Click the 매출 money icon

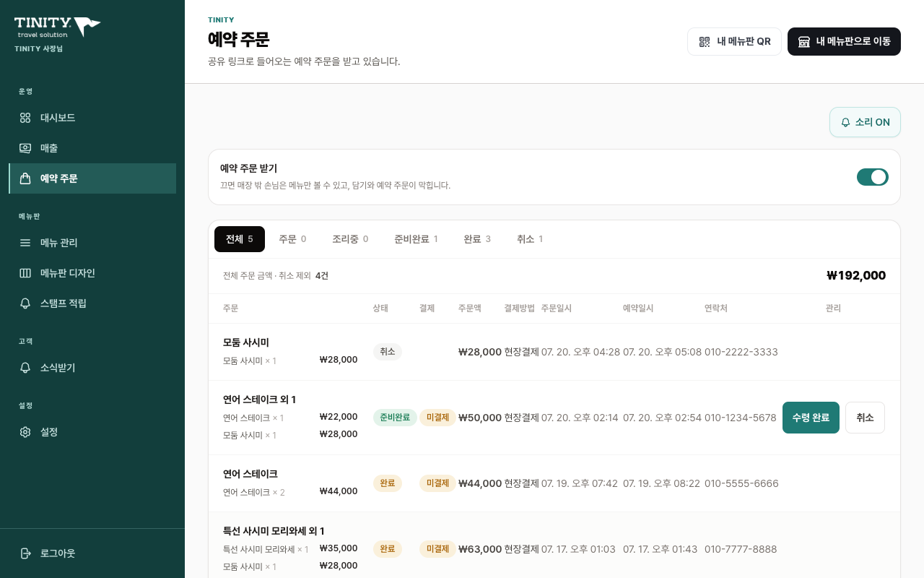click(25, 148)
